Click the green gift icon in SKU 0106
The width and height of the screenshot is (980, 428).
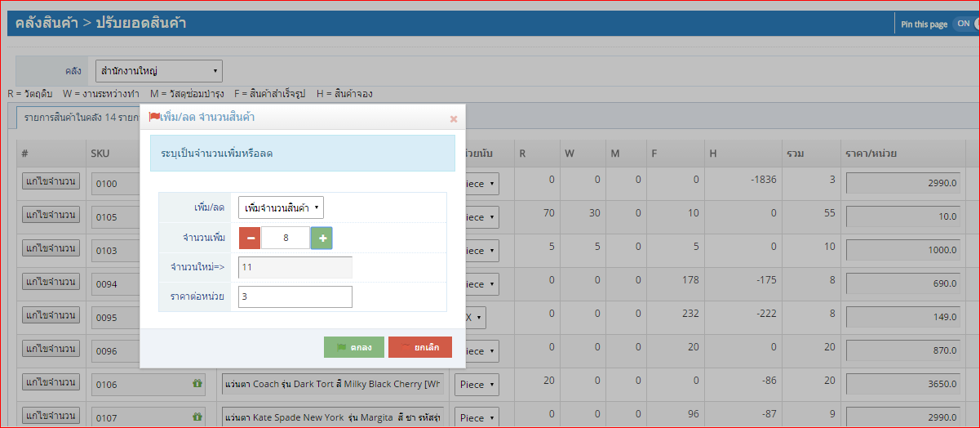pos(197,383)
